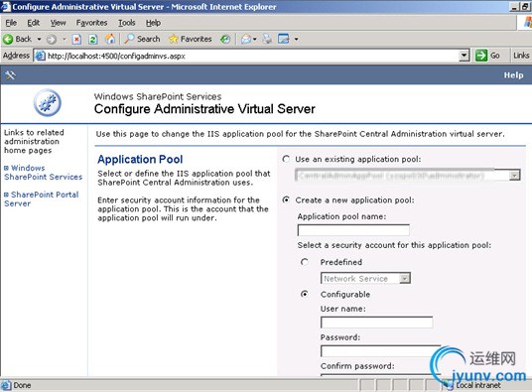The width and height of the screenshot is (532, 392).
Task: Click the Media toolbar icon
Action: [x=225, y=40]
